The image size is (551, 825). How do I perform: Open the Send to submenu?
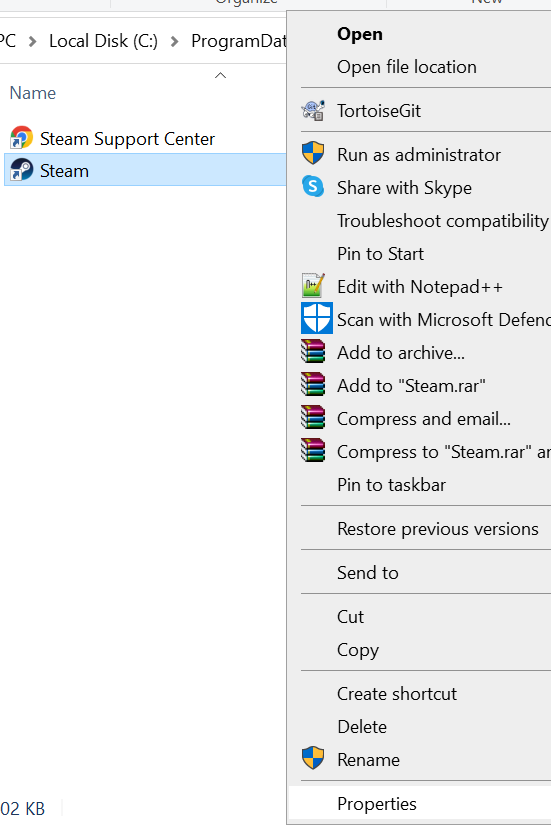point(368,572)
